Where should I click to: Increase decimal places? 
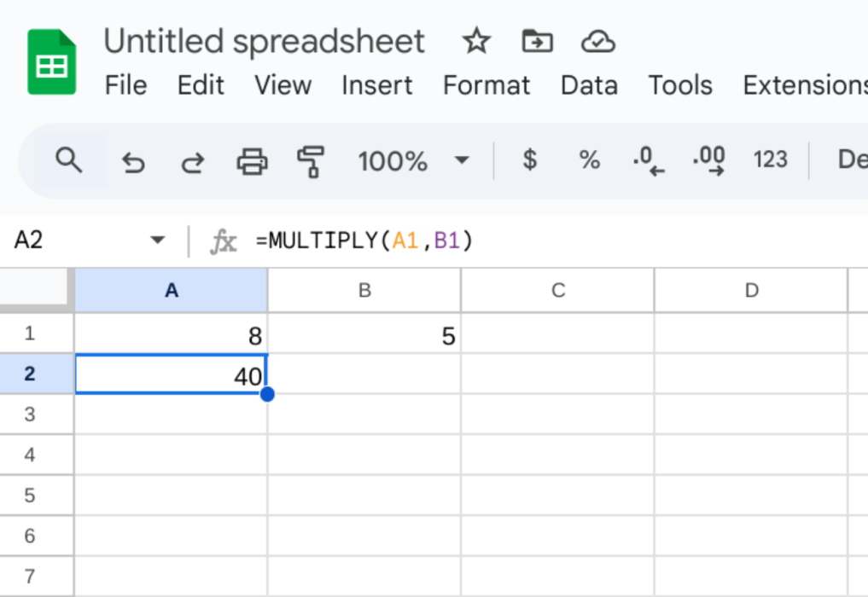coord(709,160)
